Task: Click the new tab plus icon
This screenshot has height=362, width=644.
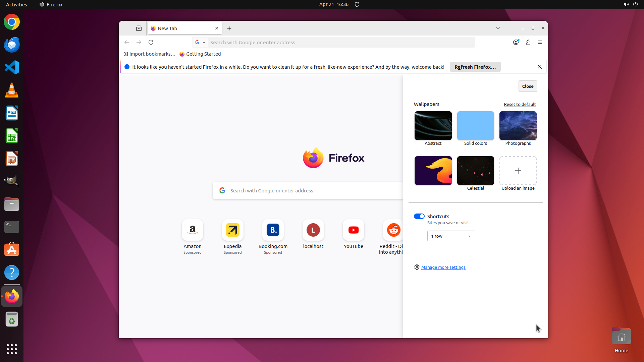Action: pyautogui.click(x=229, y=28)
